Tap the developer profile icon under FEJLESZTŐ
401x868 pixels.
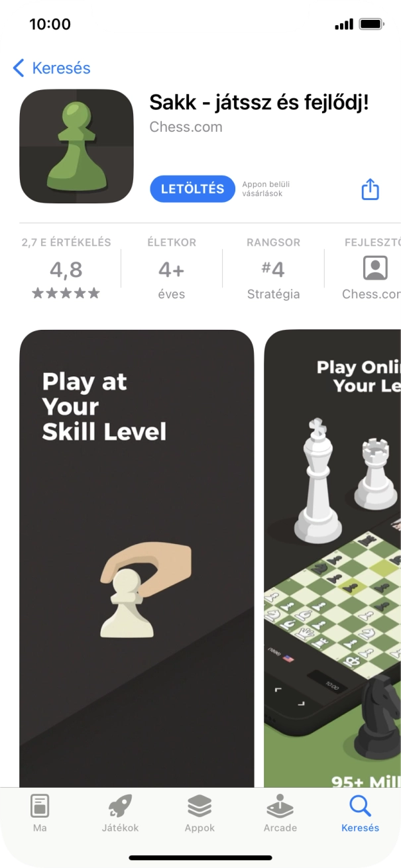click(375, 268)
